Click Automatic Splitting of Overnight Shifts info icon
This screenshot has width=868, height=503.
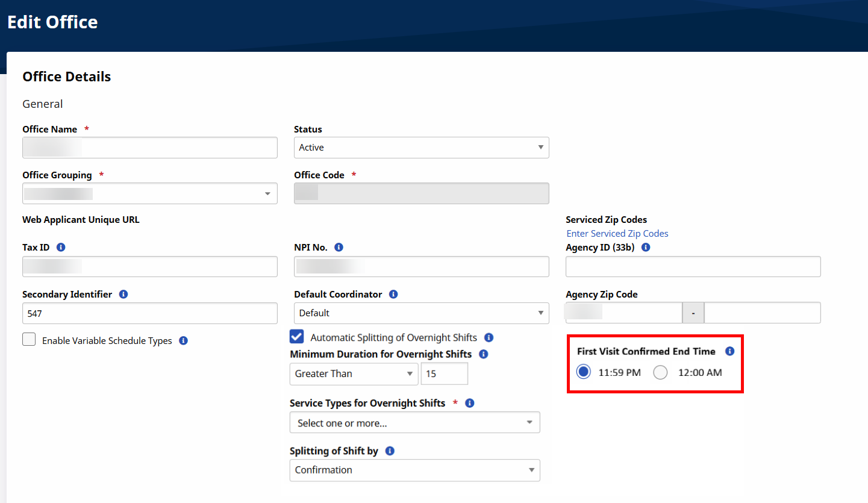(x=489, y=338)
